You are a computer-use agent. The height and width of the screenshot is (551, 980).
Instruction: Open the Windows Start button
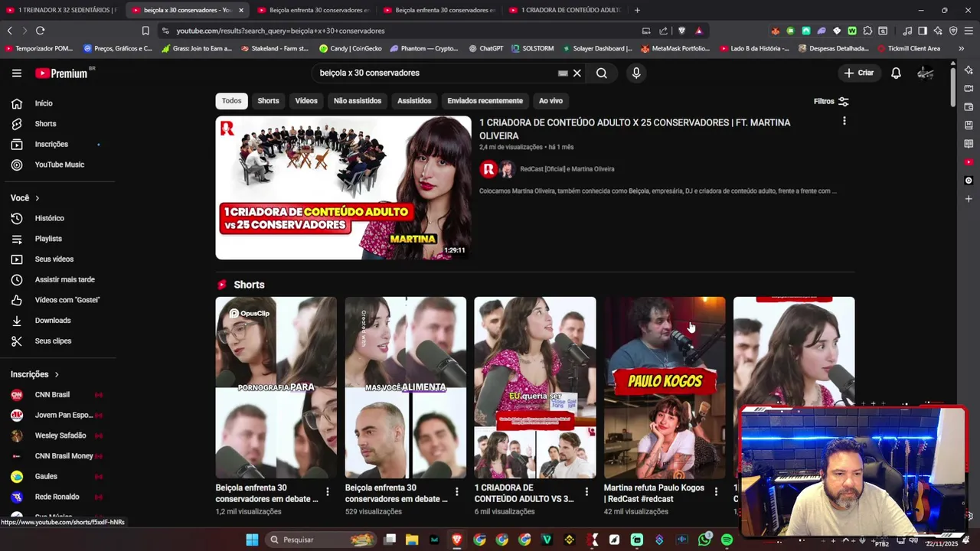(252, 540)
